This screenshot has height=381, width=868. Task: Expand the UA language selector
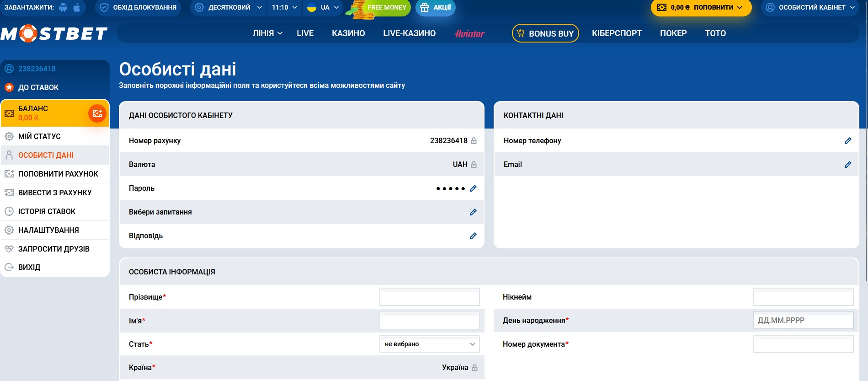(323, 7)
